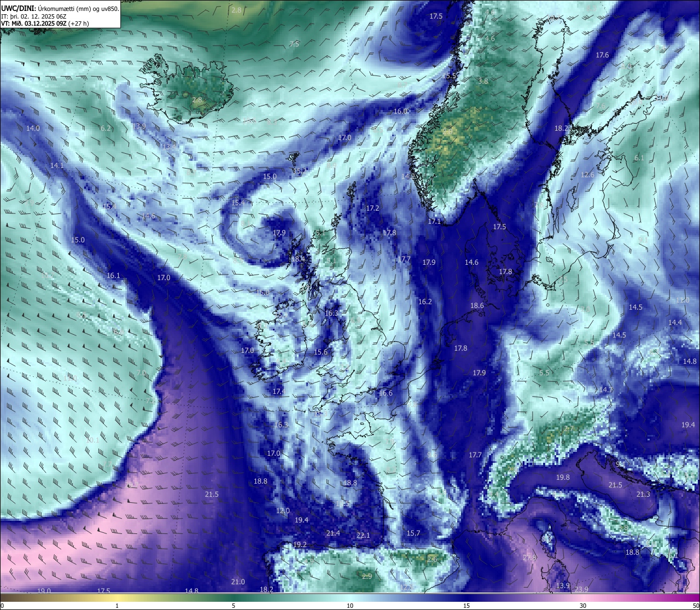Click the 14.7 value label

coord(606,390)
